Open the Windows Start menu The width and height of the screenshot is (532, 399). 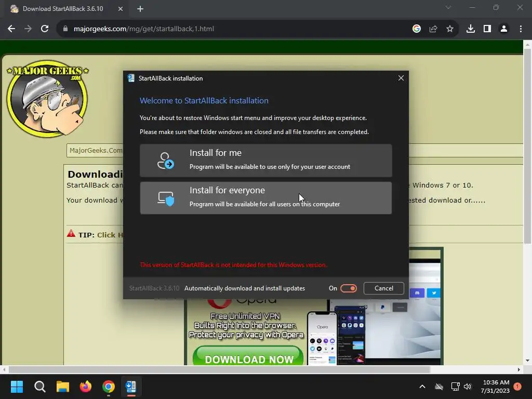pyautogui.click(x=17, y=387)
